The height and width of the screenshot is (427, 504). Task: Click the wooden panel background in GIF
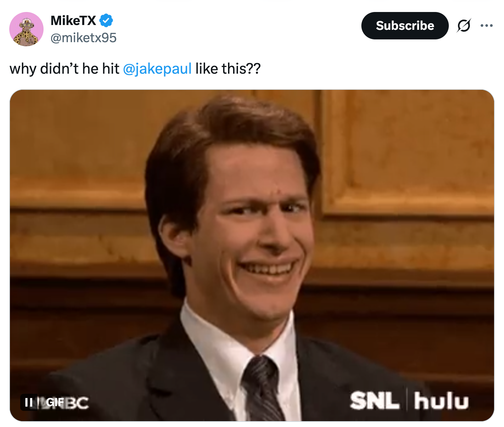pyautogui.click(x=405, y=154)
